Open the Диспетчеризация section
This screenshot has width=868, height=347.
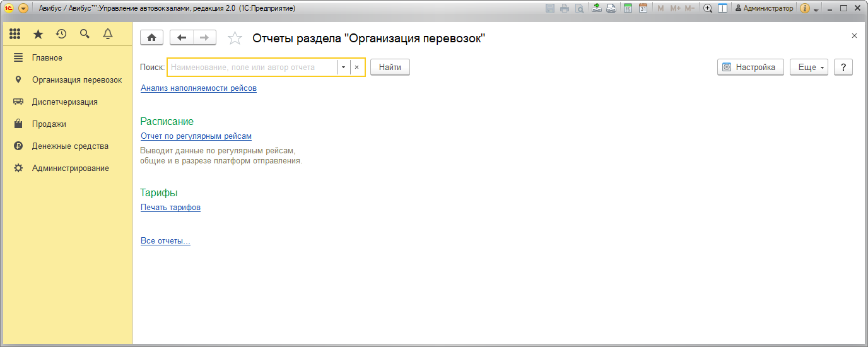coord(64,102)
